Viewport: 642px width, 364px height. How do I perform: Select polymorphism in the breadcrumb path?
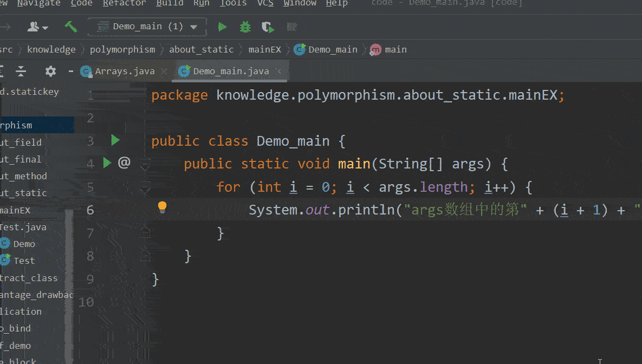coord(122,49)
